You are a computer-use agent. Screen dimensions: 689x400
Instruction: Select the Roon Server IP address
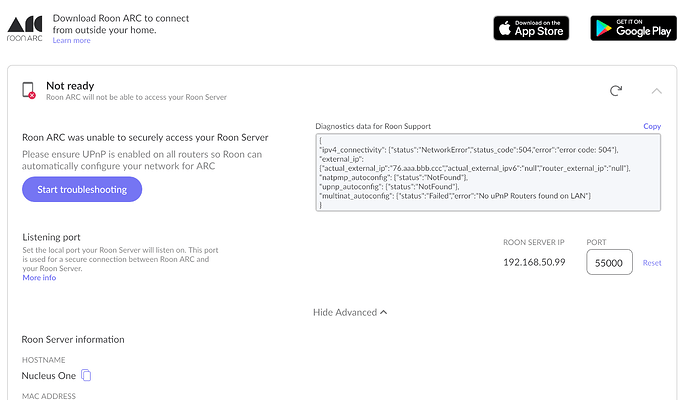[534, 262]
